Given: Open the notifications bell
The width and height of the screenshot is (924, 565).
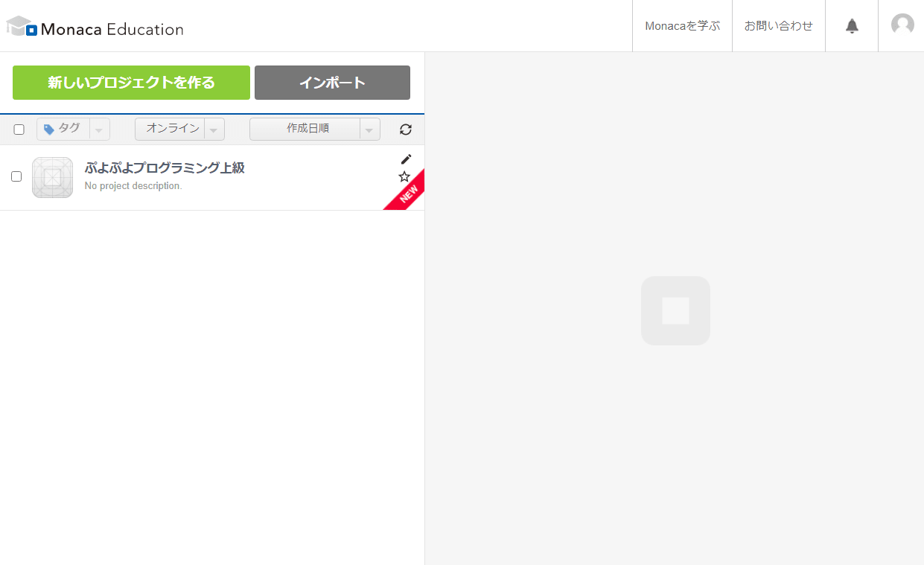Looking at the screenshot, I should 852,26.
